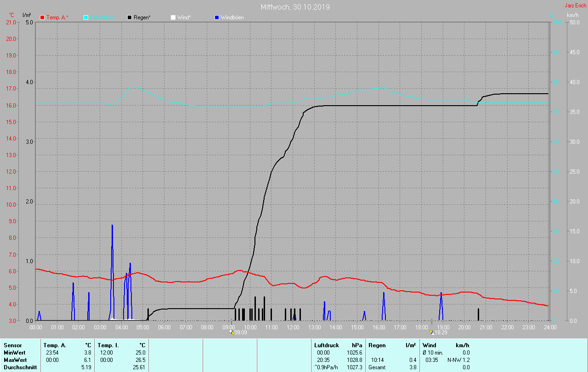
Task: Select the Luftdruck header in the table
Action: click(x=326, y=345)
